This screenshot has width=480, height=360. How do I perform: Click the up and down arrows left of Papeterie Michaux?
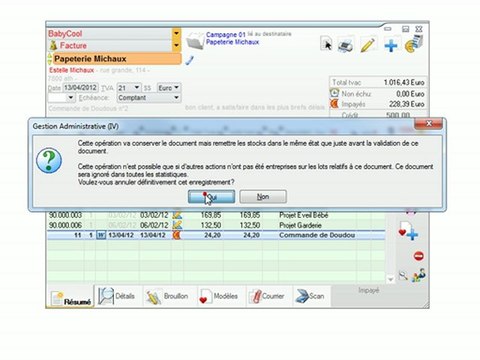click(x=50, y=59)
